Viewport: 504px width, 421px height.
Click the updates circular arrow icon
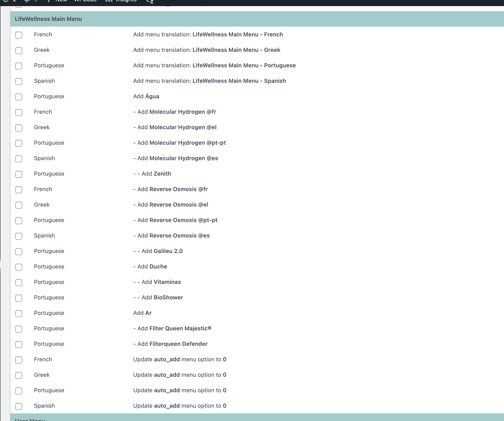click(x=6, y=1)
